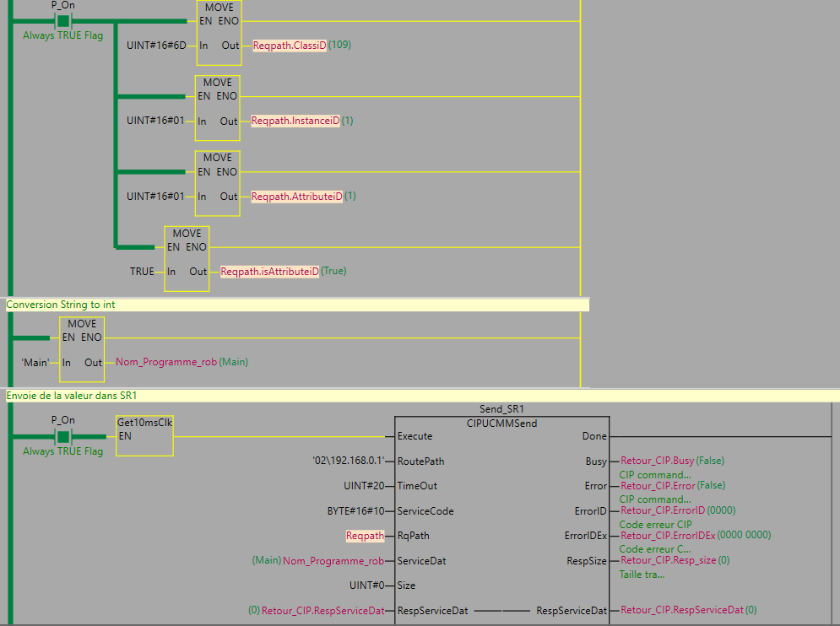Image resolution: width=840 pixels, height=626 pixels.
Task: Select the MOVE block outputting Reqpath.InstanceiD
Action: coord(218,108)
